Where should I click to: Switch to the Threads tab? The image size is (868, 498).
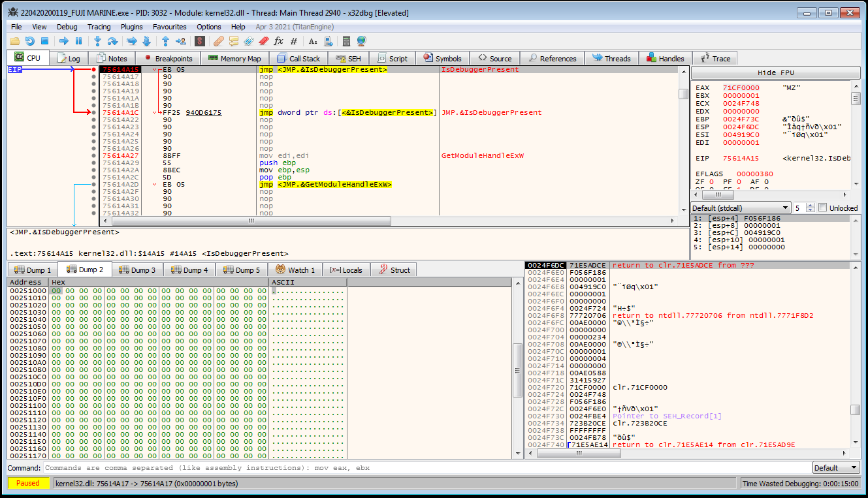click(x=611, y=58)
